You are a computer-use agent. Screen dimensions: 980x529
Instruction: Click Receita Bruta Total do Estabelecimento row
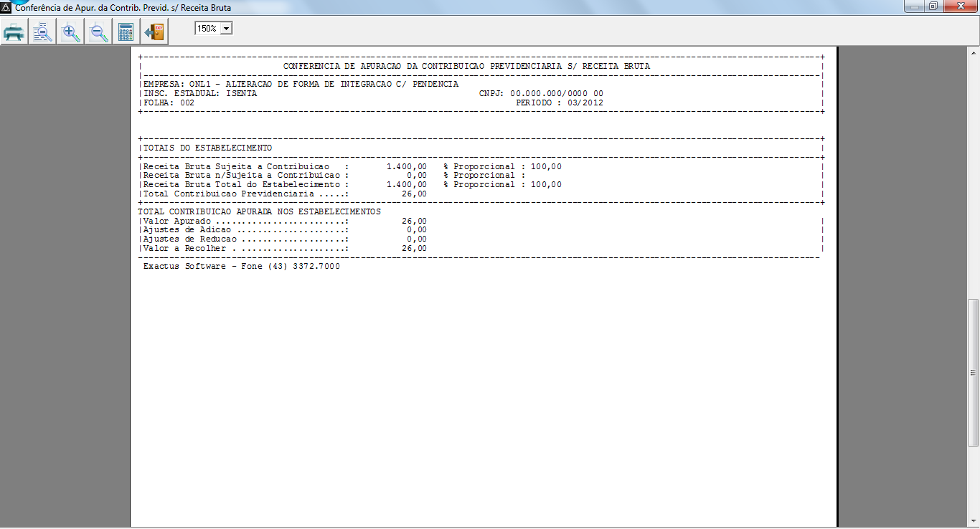[352, 184]
